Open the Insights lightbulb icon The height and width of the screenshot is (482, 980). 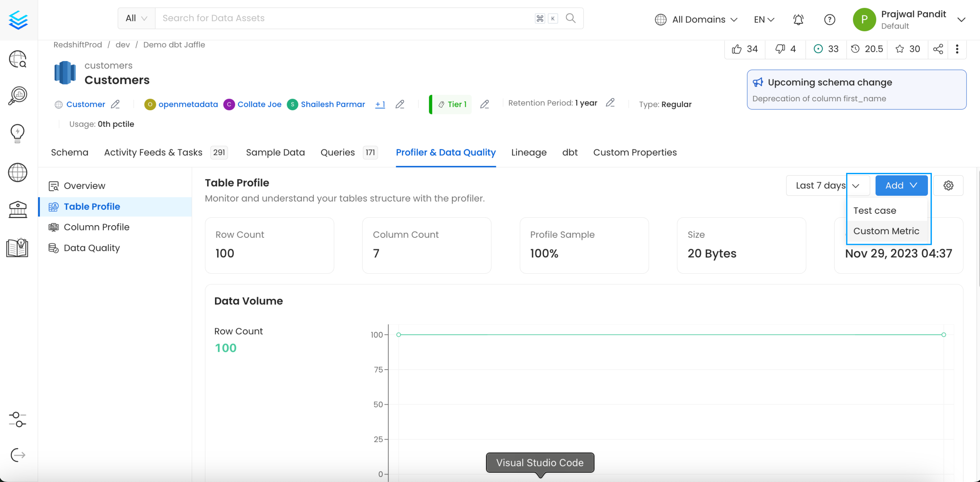click(18, 133)
